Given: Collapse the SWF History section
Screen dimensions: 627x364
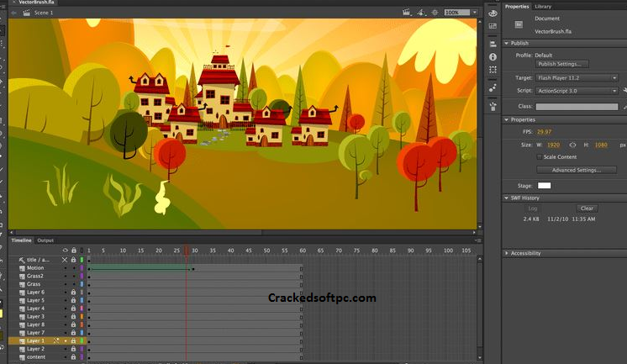Looking at the screenshot, I should pos(506,198).
